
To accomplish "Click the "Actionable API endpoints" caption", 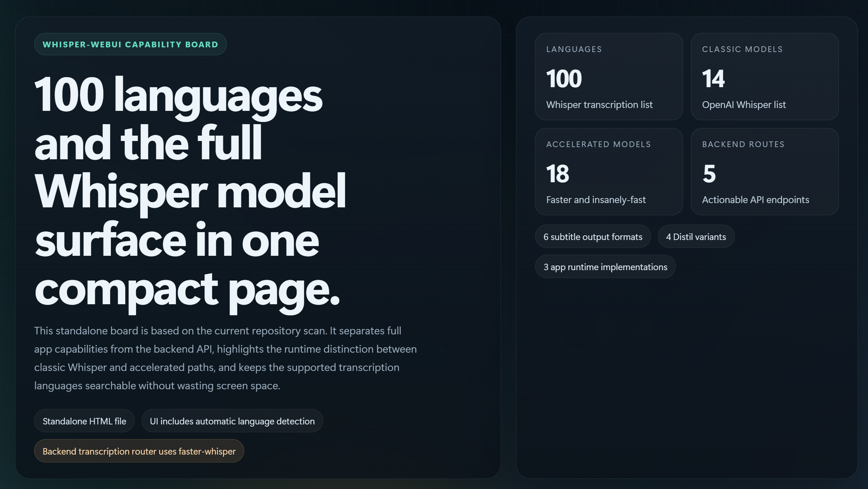I will tap(756, 200).
